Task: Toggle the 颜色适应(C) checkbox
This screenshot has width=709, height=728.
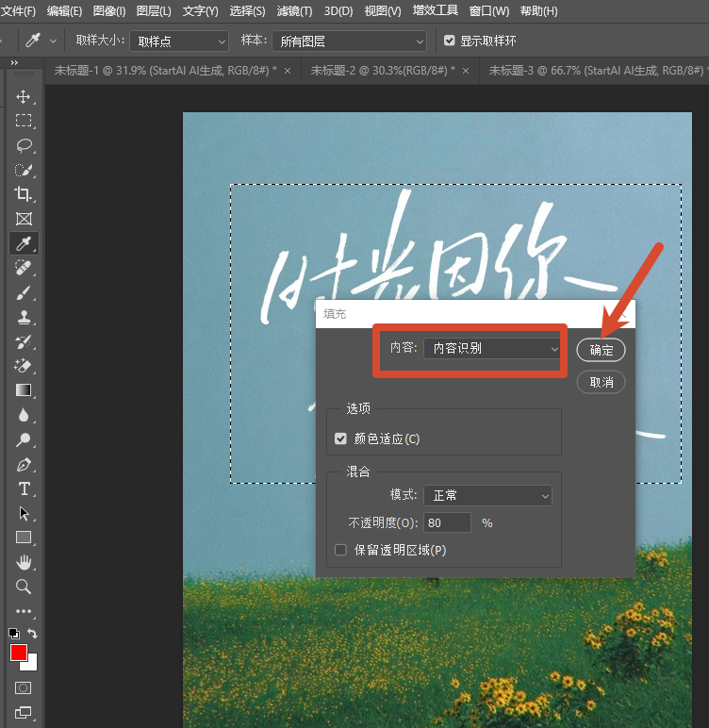Action: point(340,438)
